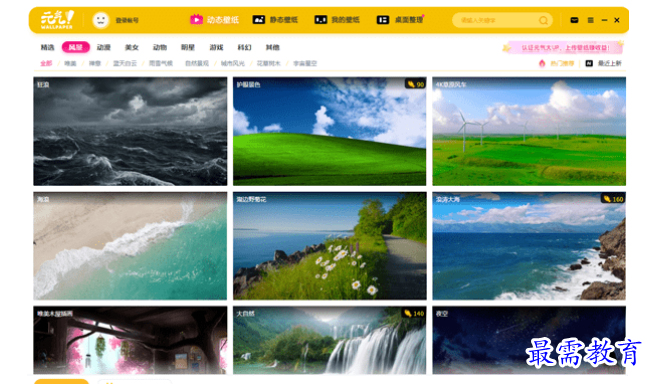Click the flame hot-recommend icon

pyautogui.click(x=542, y=63)
